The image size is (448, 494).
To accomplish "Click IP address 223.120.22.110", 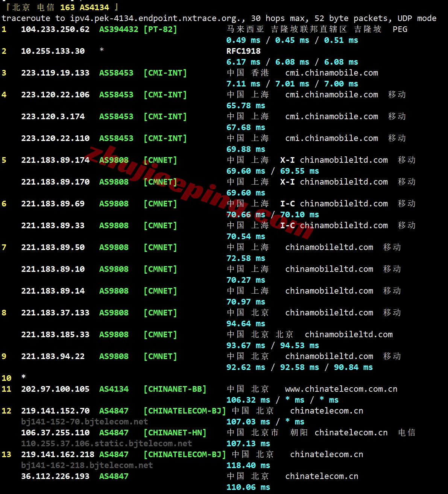I will click(55, 138).
